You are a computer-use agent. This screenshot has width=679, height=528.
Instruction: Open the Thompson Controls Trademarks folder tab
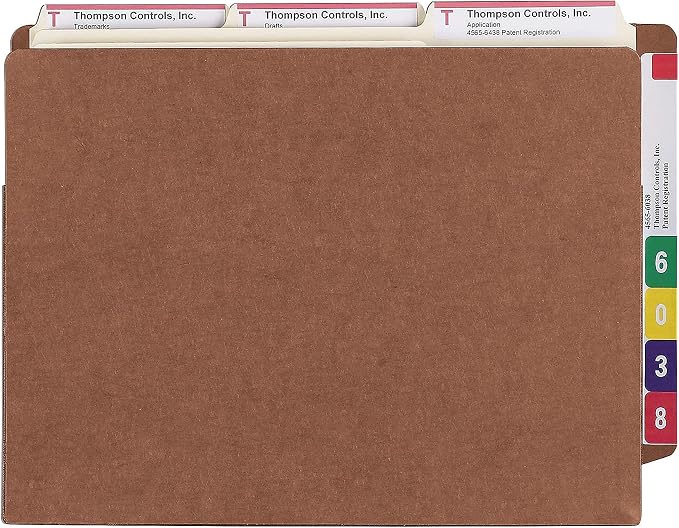tap(130, 17)
